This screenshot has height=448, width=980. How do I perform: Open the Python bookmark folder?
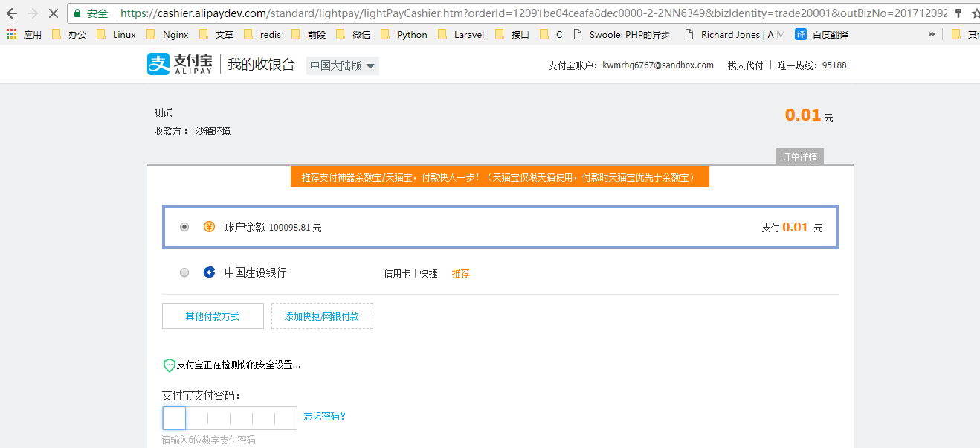pyautogui.click(x=404, y=34)
